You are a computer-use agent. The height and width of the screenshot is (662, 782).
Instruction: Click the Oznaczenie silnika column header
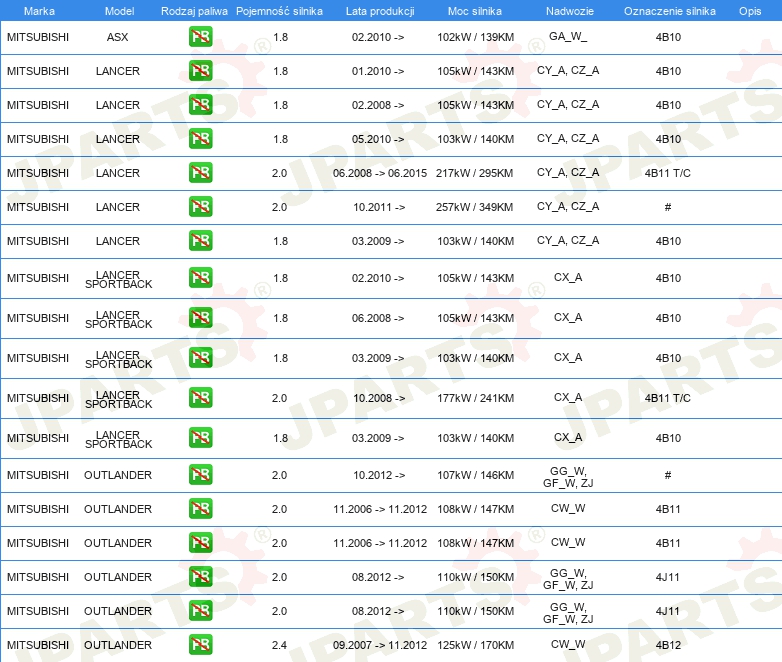tap(669, 10)
